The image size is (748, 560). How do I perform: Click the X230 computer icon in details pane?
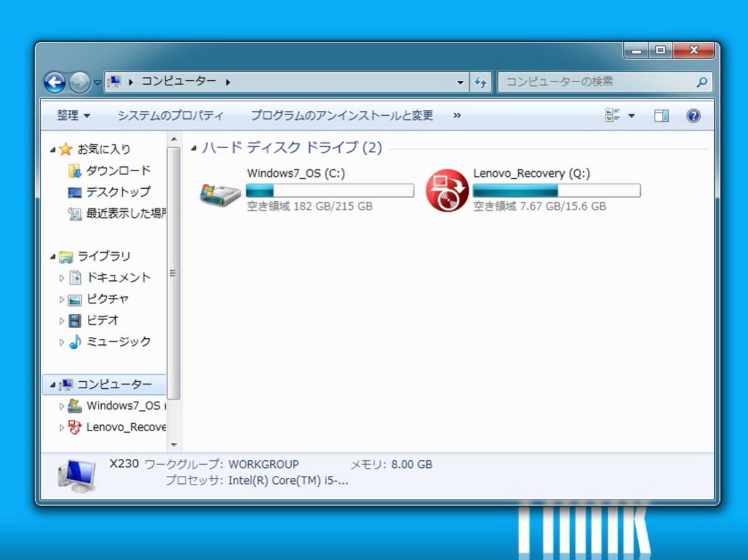(77, 476)
